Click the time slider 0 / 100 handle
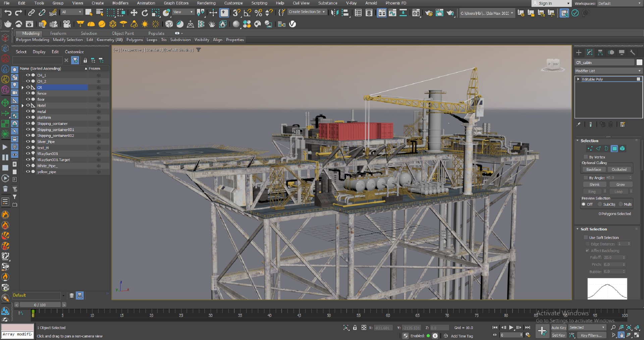Image resolution: width=644 pixels, height=340 pixels. 40,305
